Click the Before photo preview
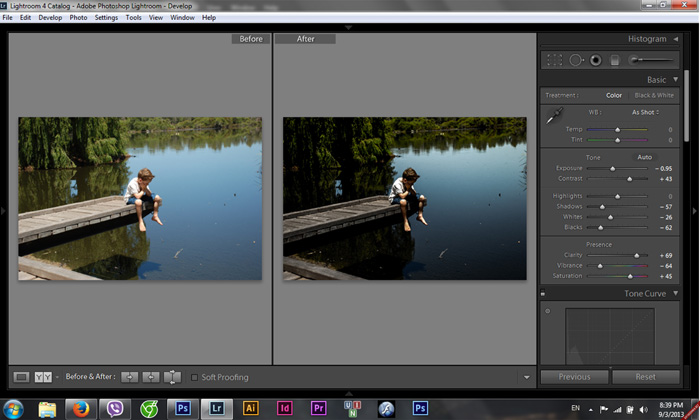 pos(140,199)
